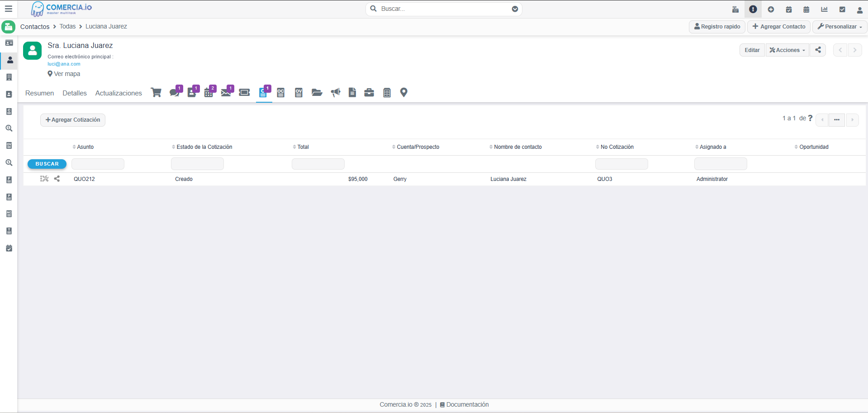Select the active Cotizaciones quote tab
This screenshot has height=413, width=868.
tap(264, 92)
